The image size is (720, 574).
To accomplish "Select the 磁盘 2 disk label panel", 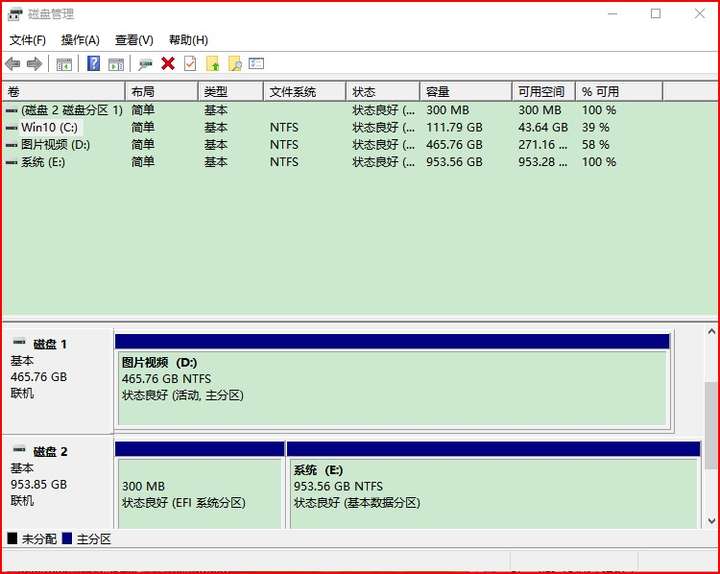I will coord(58,482).
